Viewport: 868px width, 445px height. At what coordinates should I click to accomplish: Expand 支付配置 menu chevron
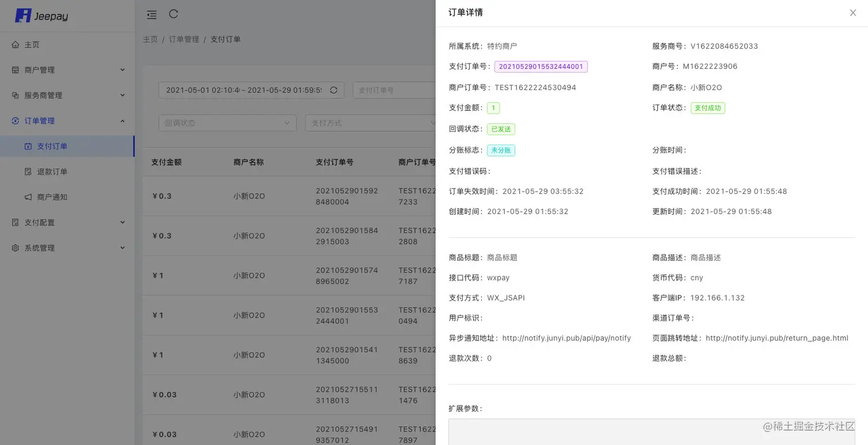pyautogui.click(x=122, y=222)
